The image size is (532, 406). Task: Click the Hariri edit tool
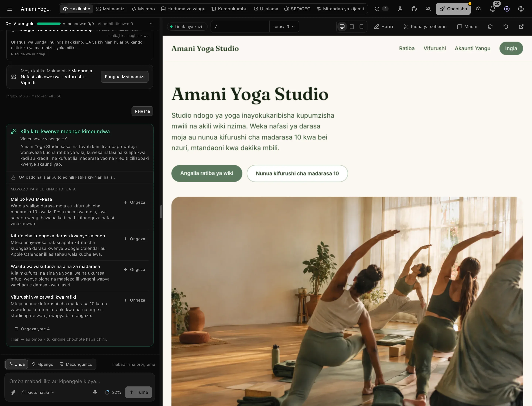(383, 27)
